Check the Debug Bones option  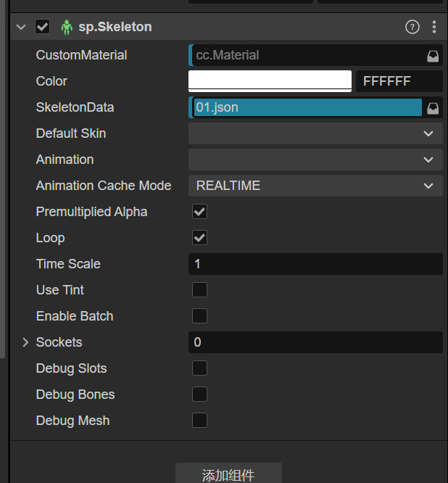(199, 395)
